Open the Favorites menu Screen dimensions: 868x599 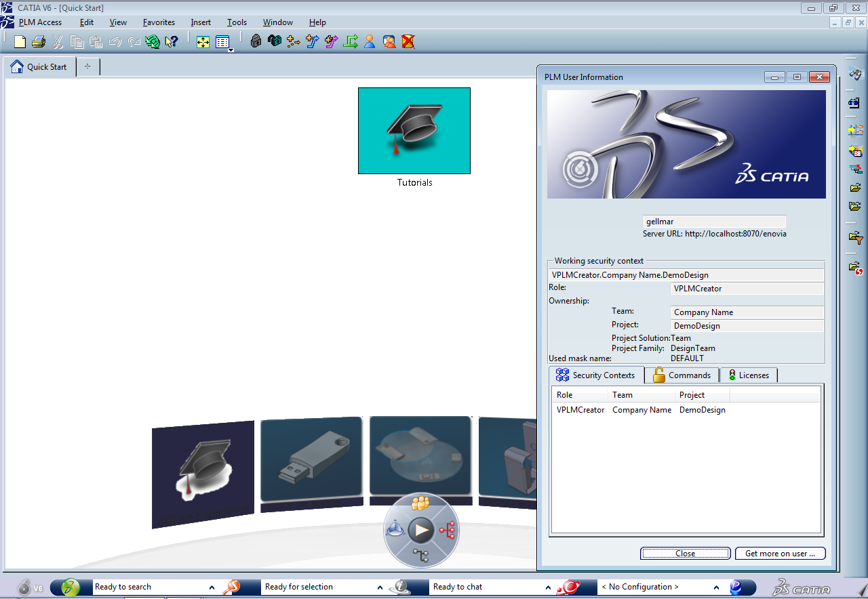(x=159, y=22)
